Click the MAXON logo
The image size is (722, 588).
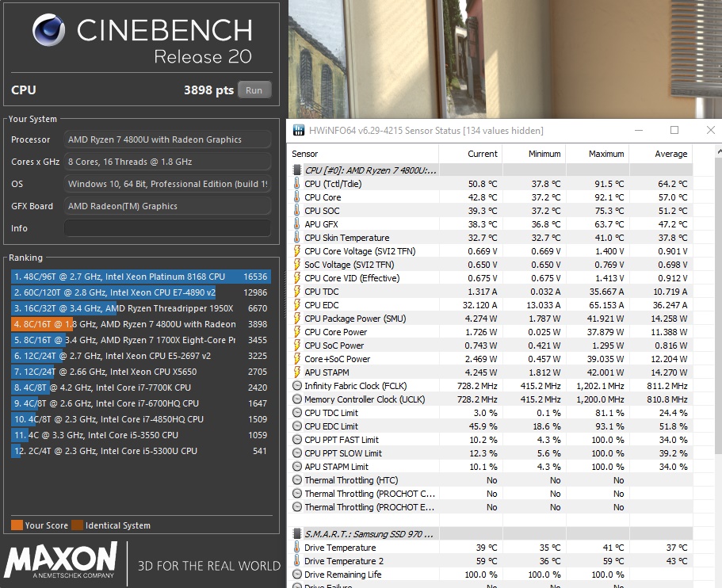coord(61,560)
